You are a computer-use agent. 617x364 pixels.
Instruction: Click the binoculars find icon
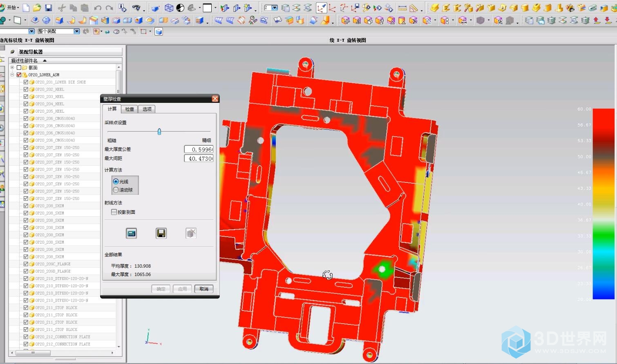click(136, 8)
